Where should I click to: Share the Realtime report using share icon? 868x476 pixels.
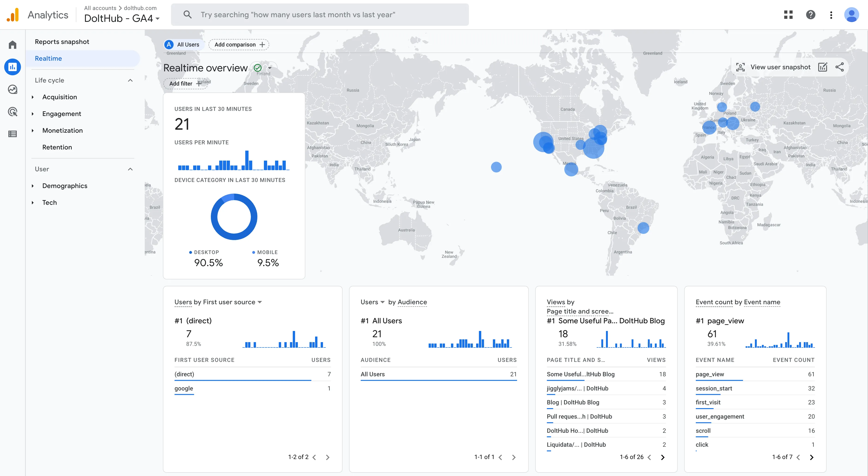(840, 67)
